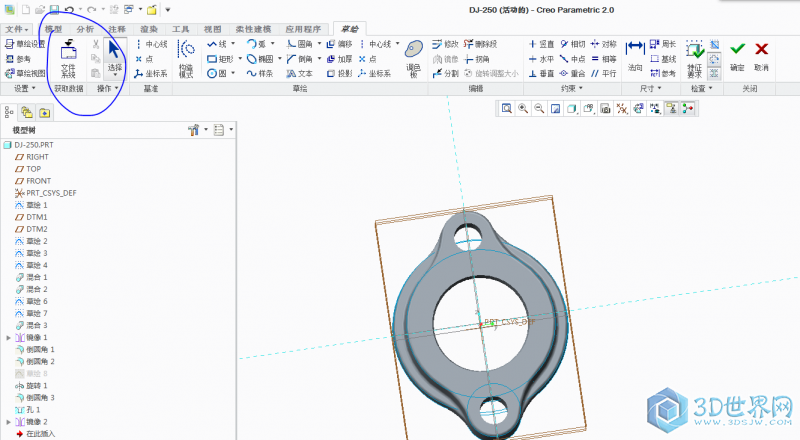Click the 删除段 delete segment tool
Screen dimensions: 800x440
pos(481,44)
